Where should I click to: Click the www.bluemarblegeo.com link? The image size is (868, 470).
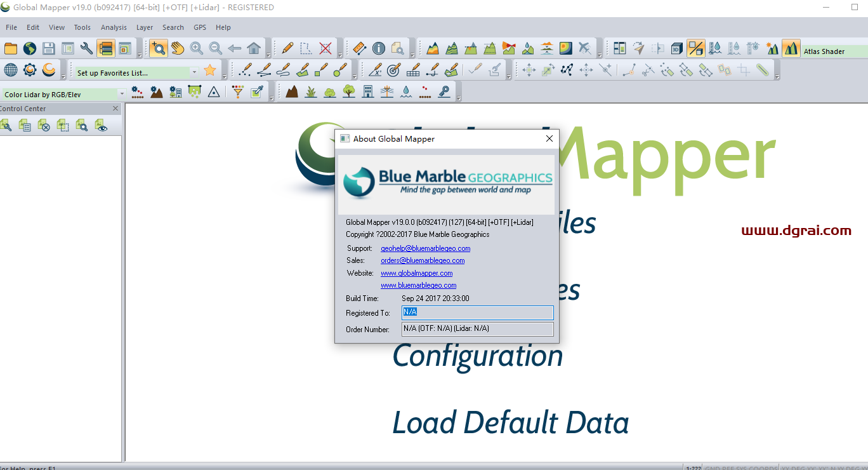pyautogui.click(x=418, y=285)
